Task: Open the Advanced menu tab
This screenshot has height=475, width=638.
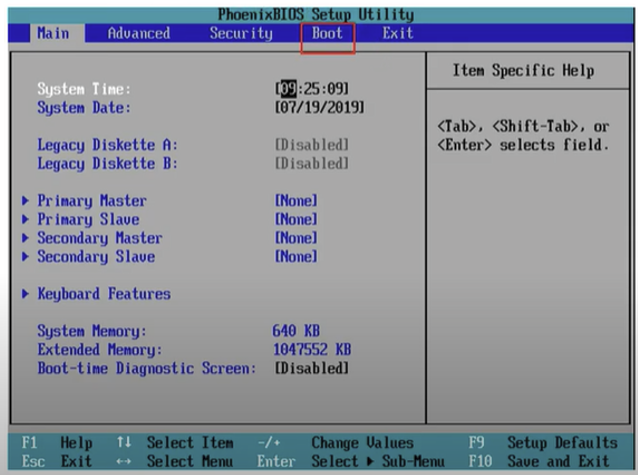Action: [x=139, y=33]
